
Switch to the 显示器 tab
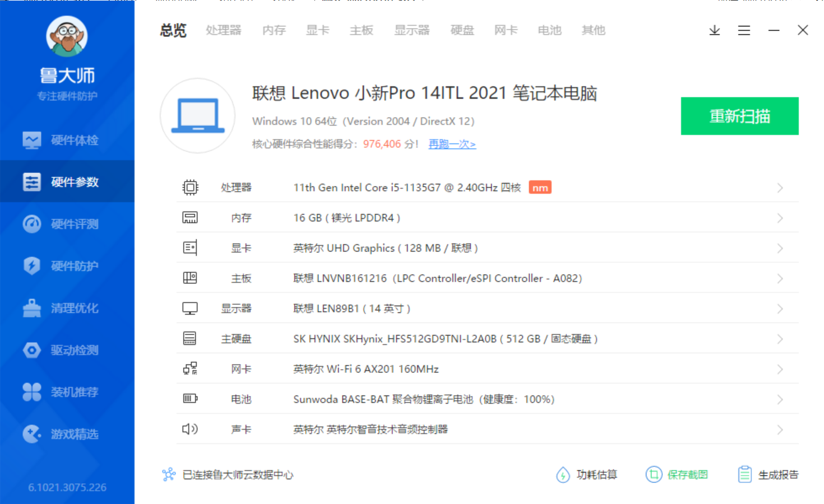click(412, 30)
